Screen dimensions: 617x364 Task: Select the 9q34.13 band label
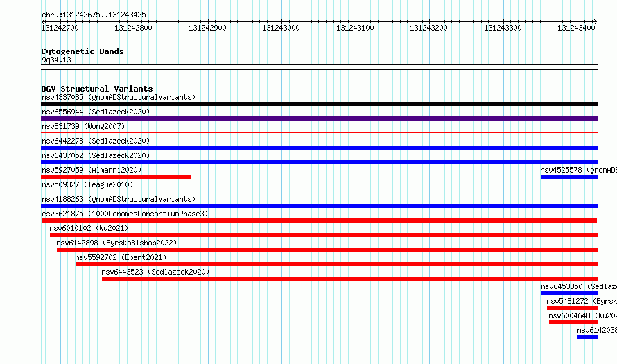[56, 60]
